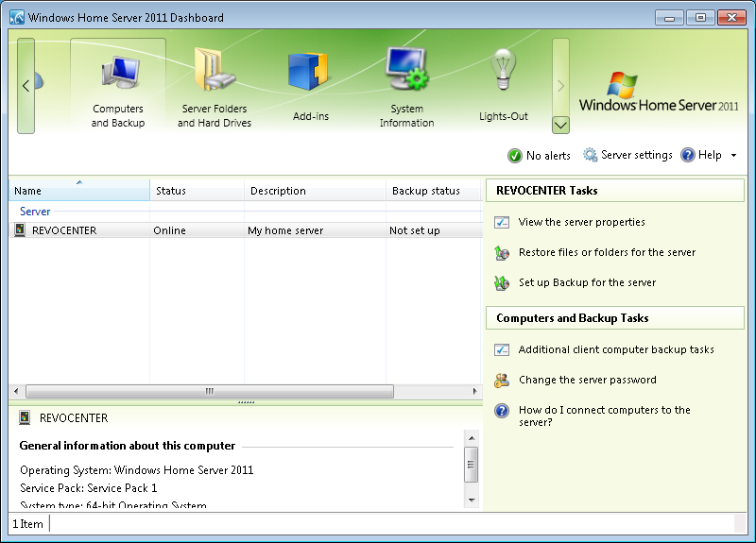Minimize the Dashboard window
The width and height of the screenshot is (756, 543).
point(669,18)
